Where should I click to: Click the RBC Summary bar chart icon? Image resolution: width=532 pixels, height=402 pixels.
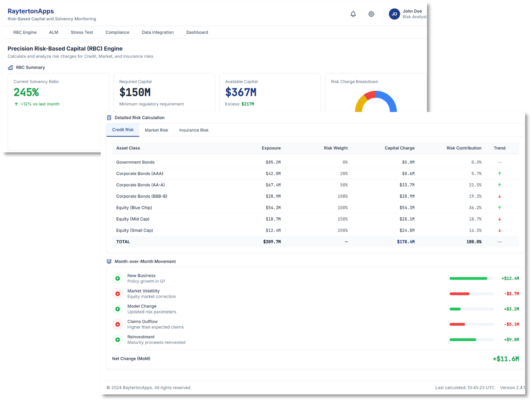[x=11, y=68]
